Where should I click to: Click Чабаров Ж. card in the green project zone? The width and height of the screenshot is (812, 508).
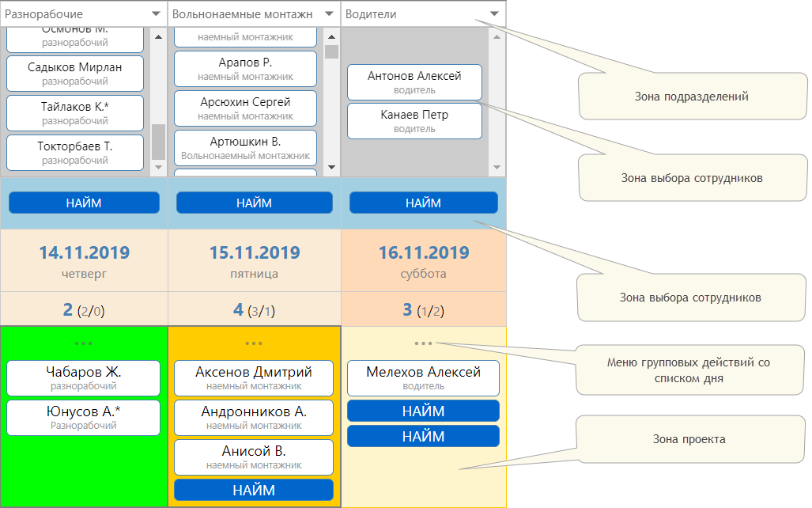84,377
